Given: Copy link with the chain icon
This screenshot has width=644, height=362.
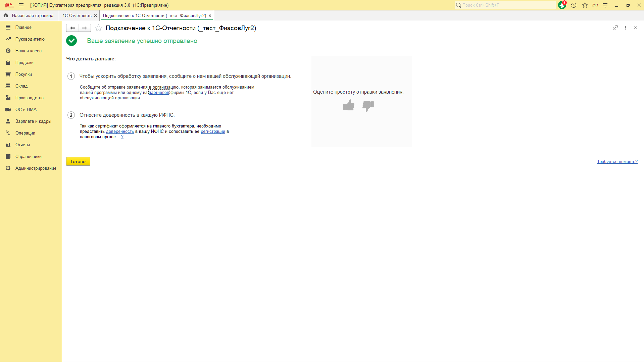Looking at the screenshot, I should (615, 28).
